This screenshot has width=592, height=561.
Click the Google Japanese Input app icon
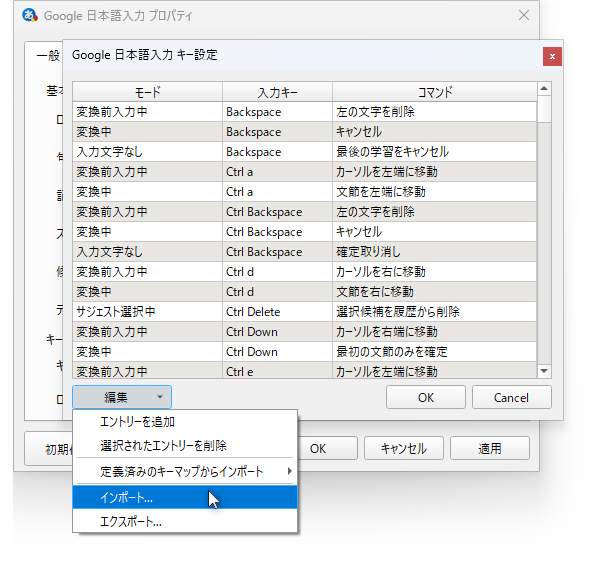point(30,15)
